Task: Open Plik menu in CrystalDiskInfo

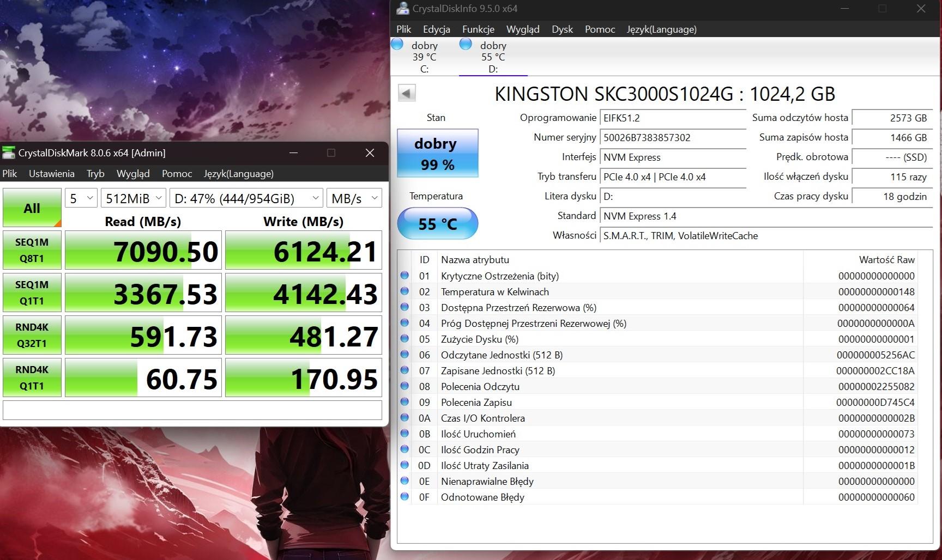Action: coord(404,29)
